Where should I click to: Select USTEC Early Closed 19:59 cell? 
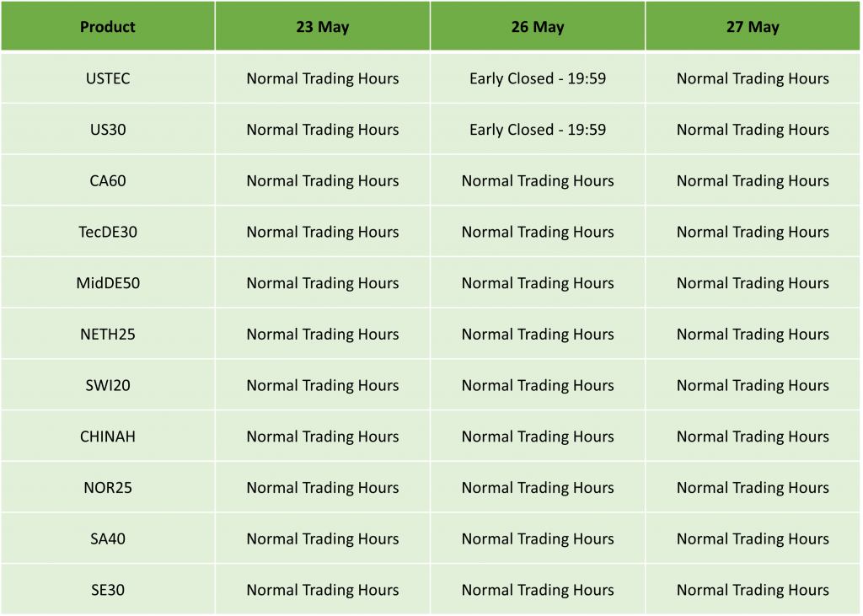point(538,78)
